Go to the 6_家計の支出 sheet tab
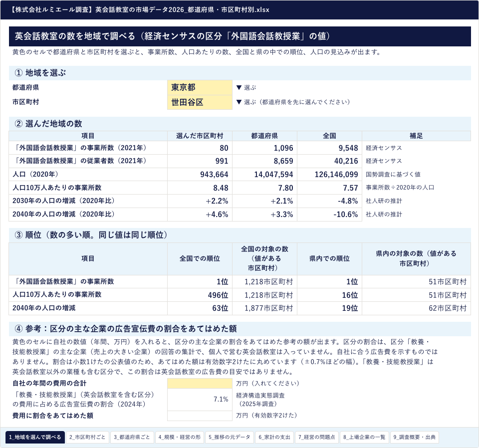 (x=274, y=438)
